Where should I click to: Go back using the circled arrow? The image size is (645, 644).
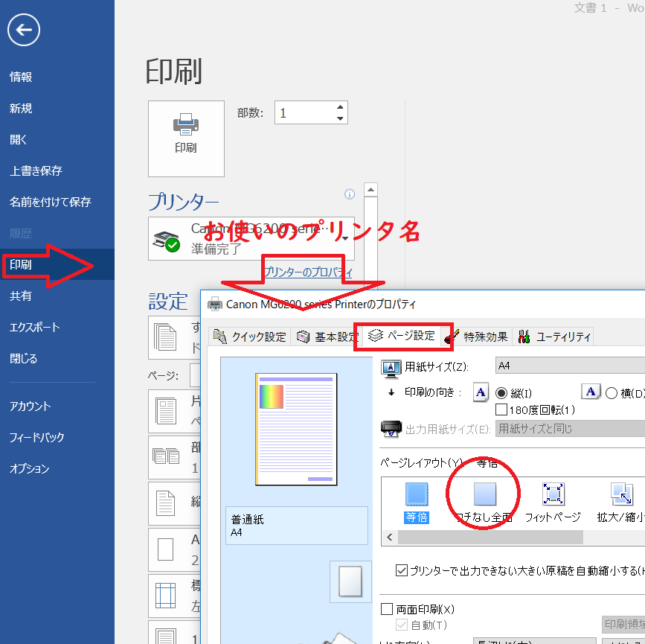pyautogui.click(x=24, y=30)
